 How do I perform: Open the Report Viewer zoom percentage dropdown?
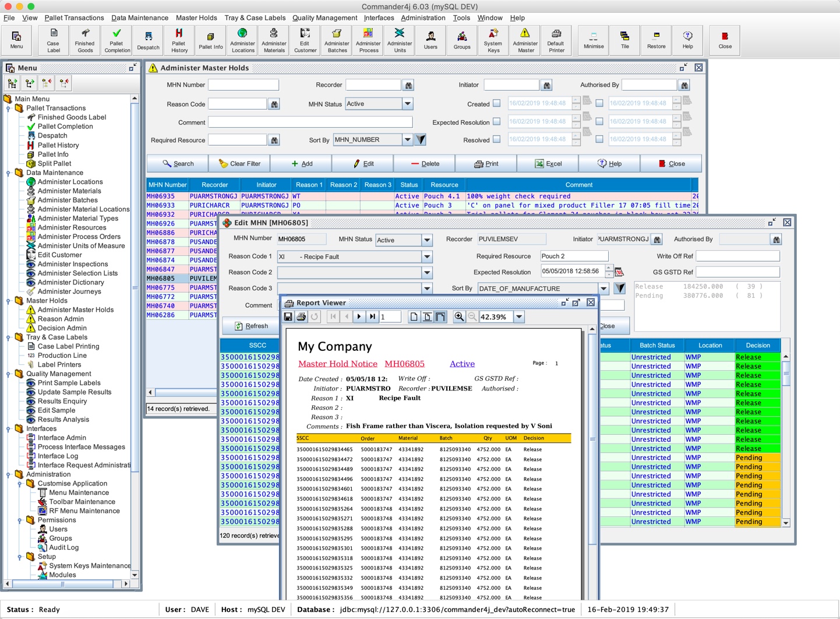[x=518, y=316]
